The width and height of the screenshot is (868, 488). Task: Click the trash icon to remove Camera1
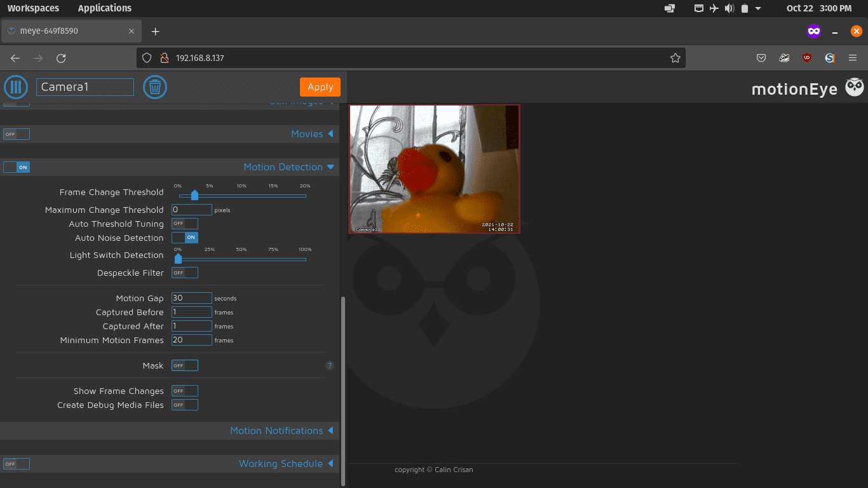coord(155,87)
